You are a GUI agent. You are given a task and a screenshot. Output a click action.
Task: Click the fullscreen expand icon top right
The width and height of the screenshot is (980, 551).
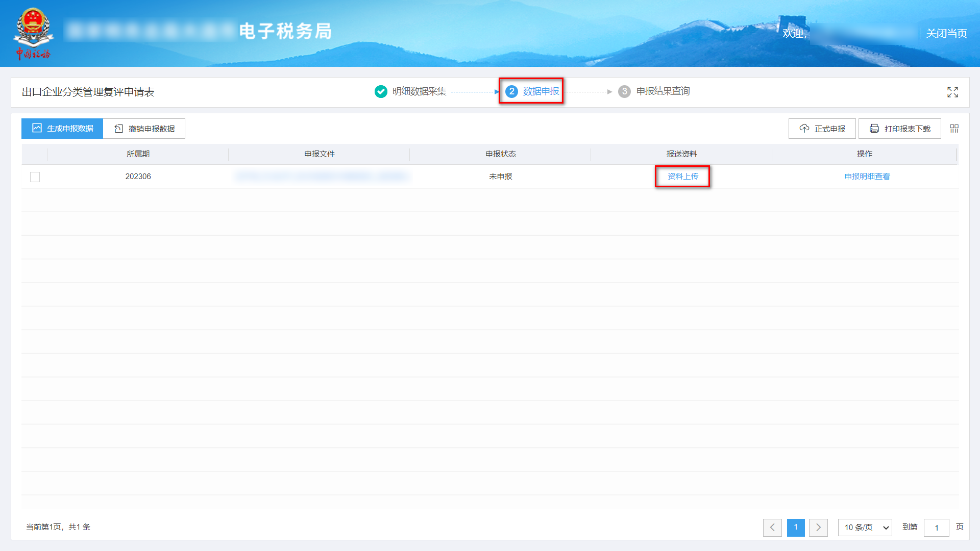click(952, 92)
